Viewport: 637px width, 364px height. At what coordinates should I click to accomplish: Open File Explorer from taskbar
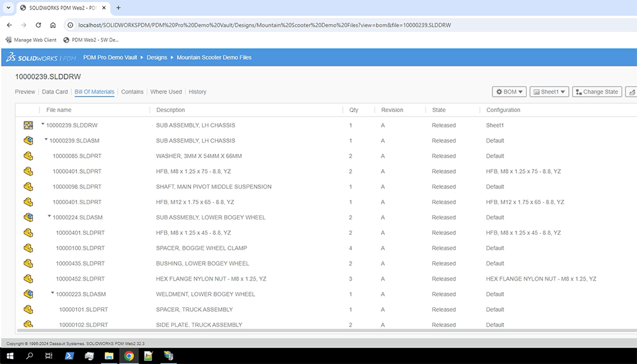click(109, 356)
